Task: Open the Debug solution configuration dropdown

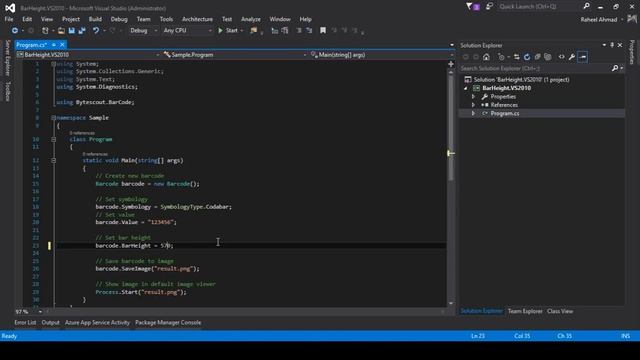Action: tap(143, 31)
